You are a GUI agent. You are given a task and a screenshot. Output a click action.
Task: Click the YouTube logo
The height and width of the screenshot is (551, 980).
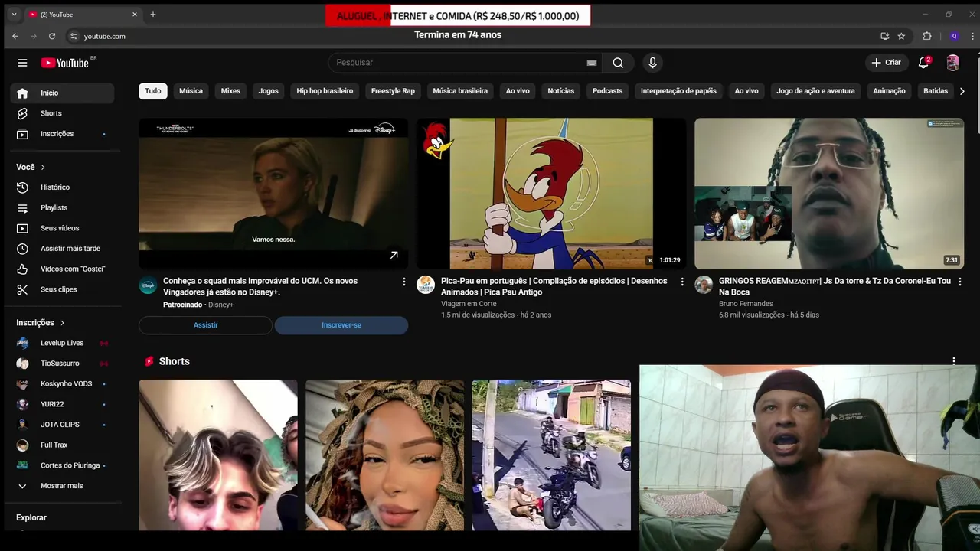pos(65,63)
